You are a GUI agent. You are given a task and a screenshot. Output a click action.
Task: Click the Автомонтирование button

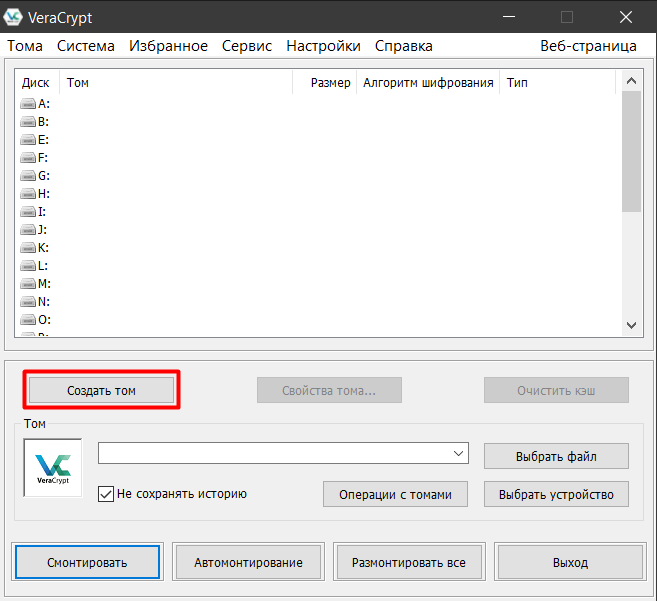coord(248,562)
